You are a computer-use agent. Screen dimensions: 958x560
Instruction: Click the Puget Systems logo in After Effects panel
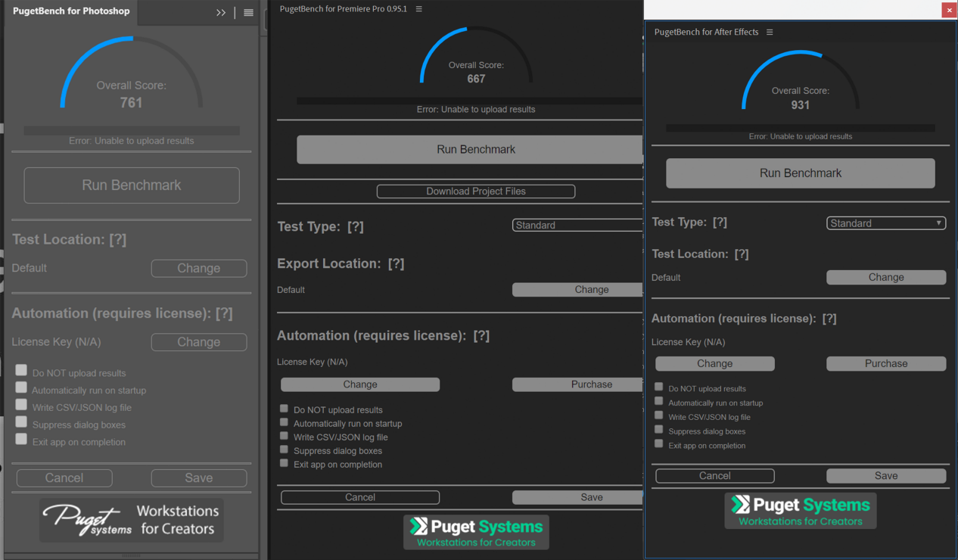pyautogui.click(x=801, y=511)
